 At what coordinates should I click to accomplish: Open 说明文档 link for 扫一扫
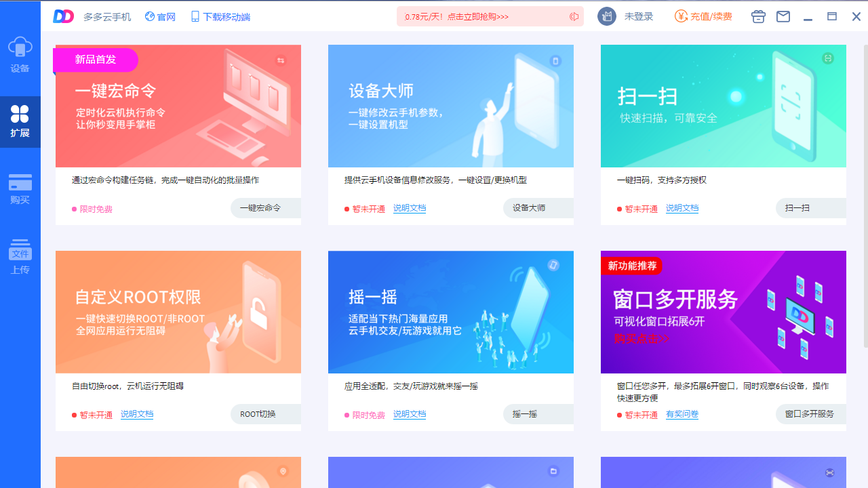[682, 208]
